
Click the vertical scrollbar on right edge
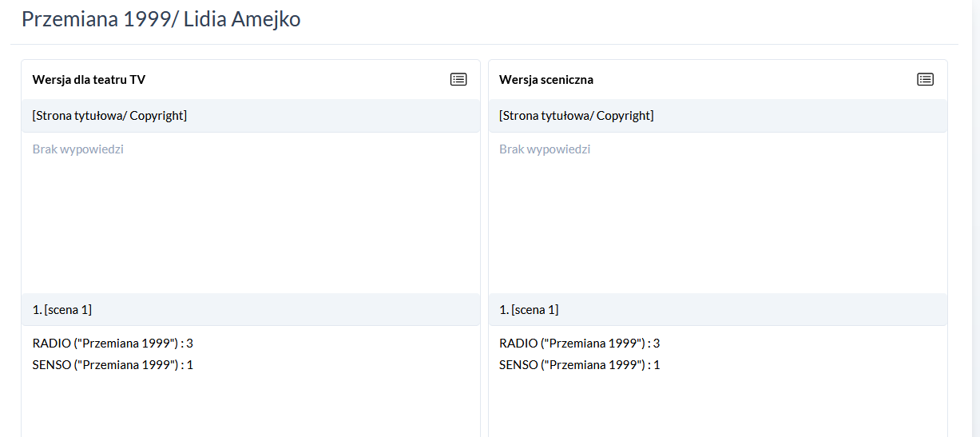975,216
